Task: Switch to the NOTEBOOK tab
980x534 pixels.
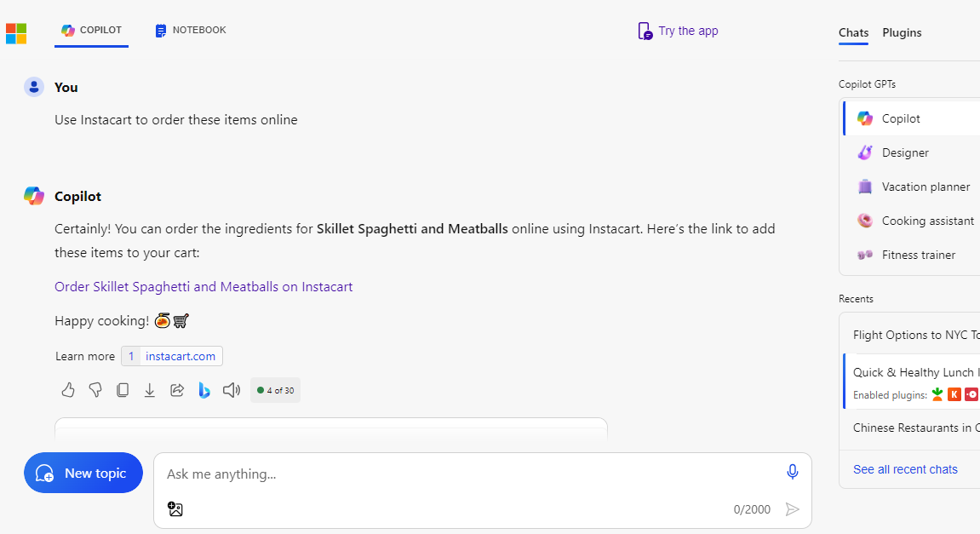Action: point(189,30)
